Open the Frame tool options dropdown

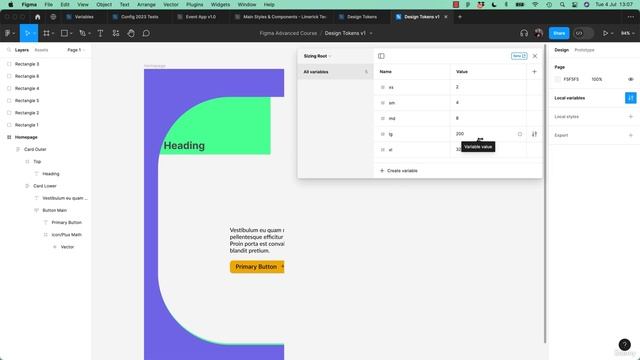[x=53, y=33]
